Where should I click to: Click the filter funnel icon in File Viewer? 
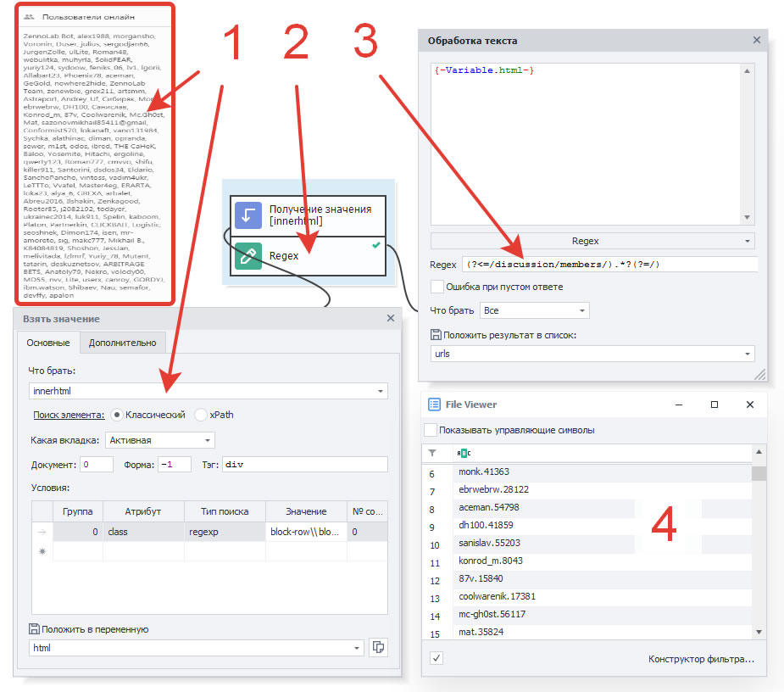point(432,453)
